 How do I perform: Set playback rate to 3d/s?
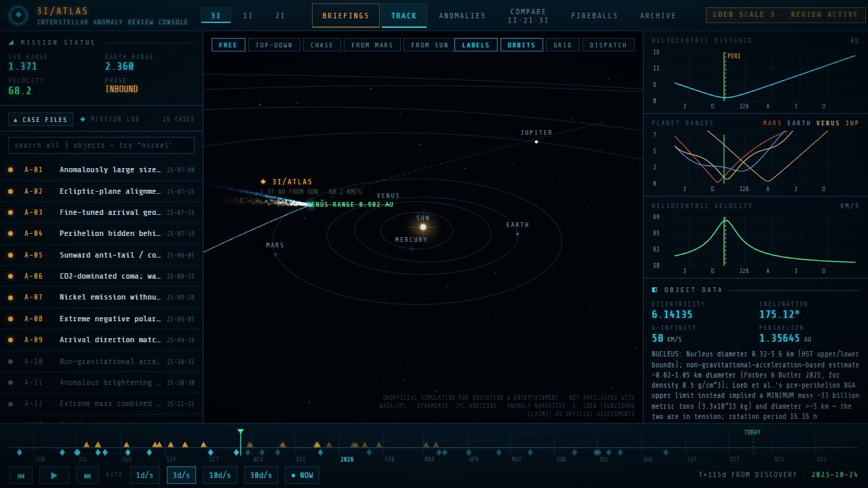181,475
